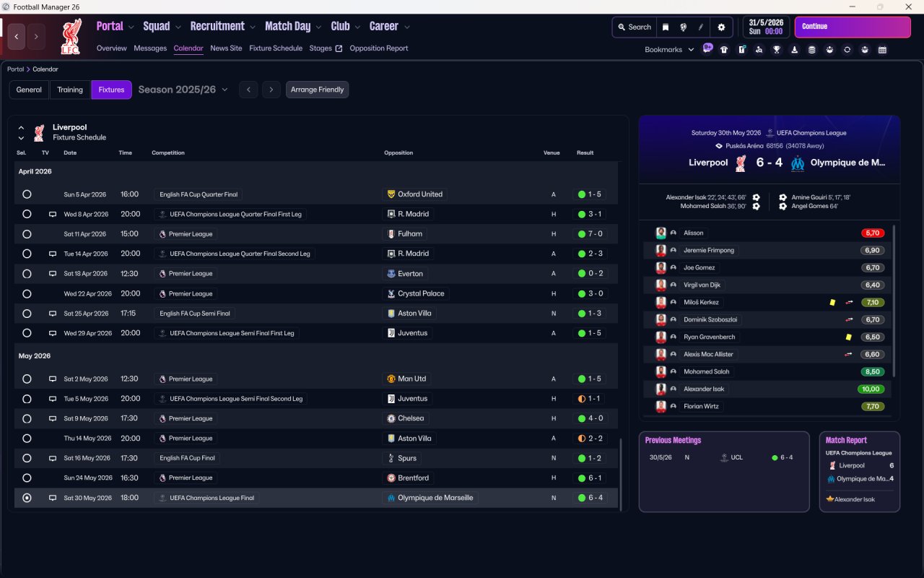The height and width of the screenshot is (578, 924).
Task: Switch to the Training calendar tab
Action: click(x=70, y=90)
